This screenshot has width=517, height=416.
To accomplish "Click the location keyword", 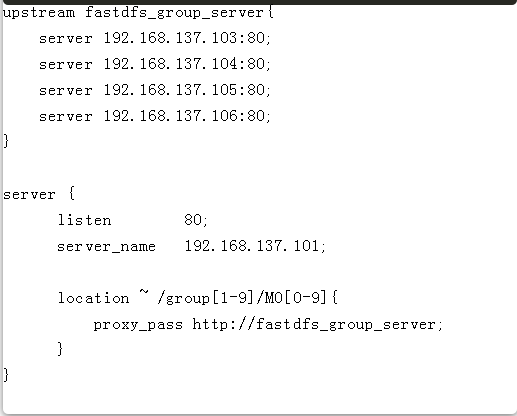I will (93, 298).
